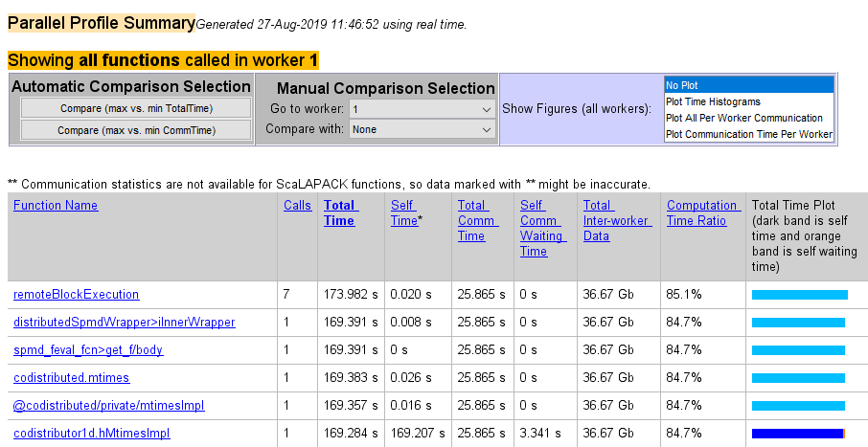Open distributedSpmdWrapper>iInnerWrapper function link
Image resolution: width=868 pixels, height=447 pixels.
[125, 323]
